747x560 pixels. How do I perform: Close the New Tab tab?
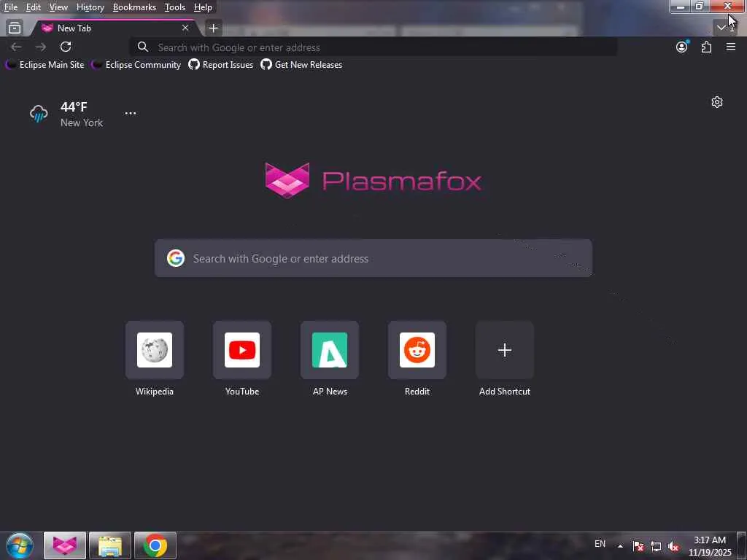tap(185, 28)
